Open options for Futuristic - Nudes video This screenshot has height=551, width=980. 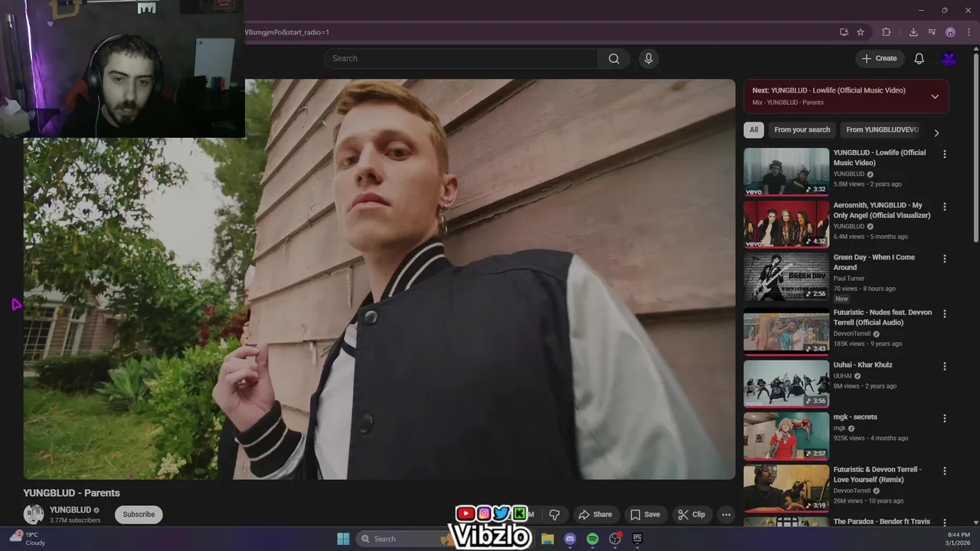pos(944,314)
